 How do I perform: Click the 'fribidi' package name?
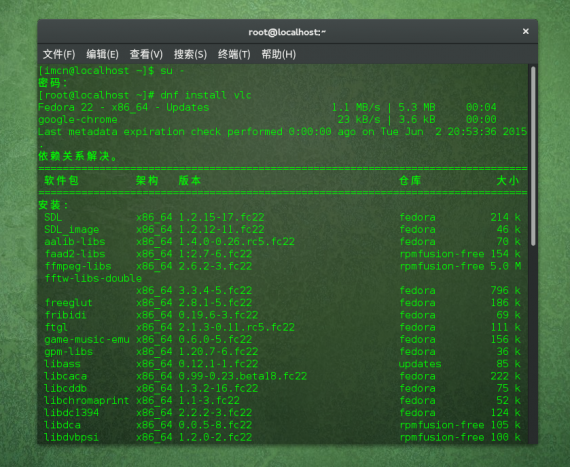click(x=65, y=315)
